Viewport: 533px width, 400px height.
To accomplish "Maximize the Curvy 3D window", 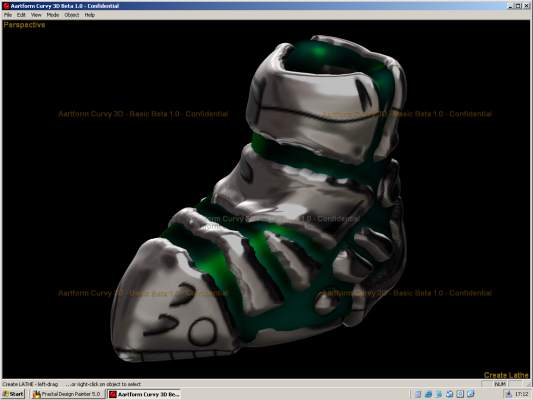I will tap(518, 6).
